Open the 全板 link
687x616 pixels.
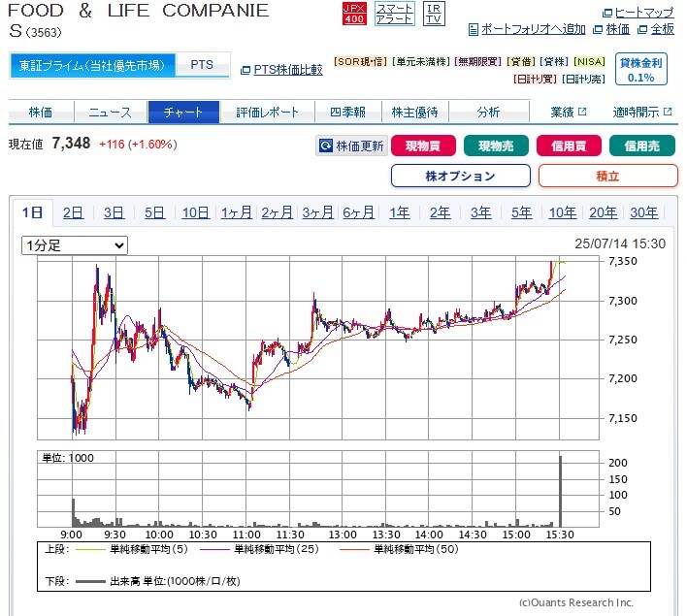(656, 29)
